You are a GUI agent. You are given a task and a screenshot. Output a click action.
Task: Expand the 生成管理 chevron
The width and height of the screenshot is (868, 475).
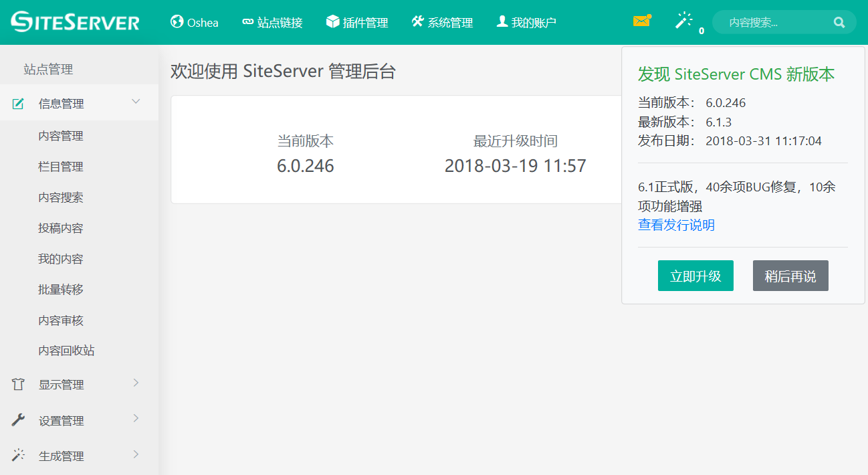[136, 454]
